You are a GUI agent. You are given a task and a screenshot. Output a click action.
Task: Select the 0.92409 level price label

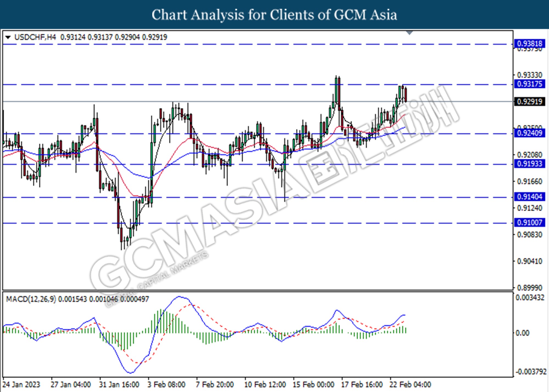click(530, 133)
